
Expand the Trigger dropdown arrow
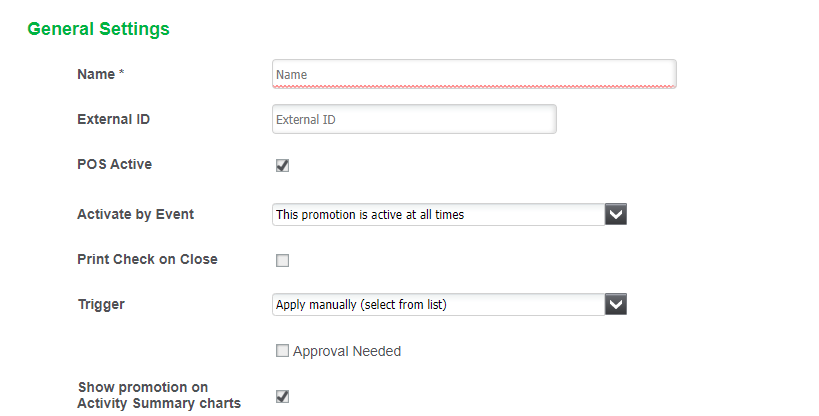[615, 304]
